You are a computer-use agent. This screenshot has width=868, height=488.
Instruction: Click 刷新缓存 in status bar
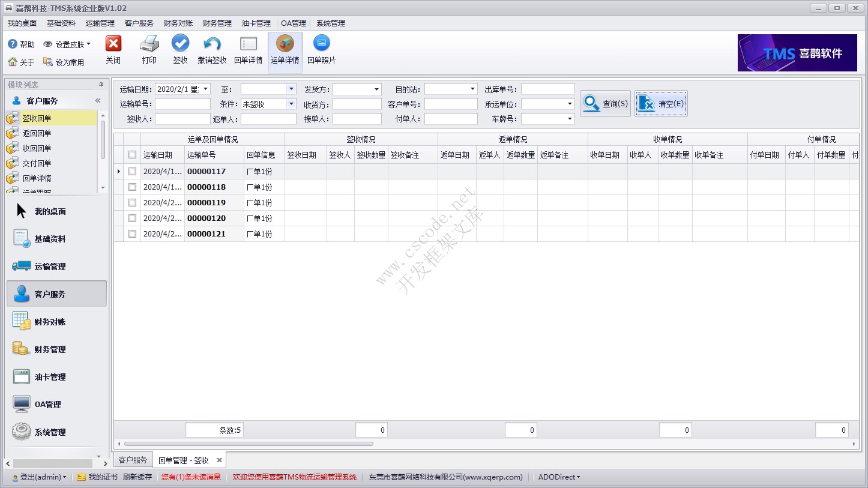[x=137, y=477]
